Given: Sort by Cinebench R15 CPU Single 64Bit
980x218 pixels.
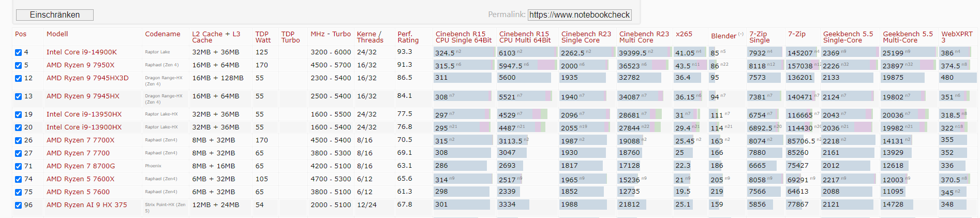Looking at the screenshot, I should 464,37.
